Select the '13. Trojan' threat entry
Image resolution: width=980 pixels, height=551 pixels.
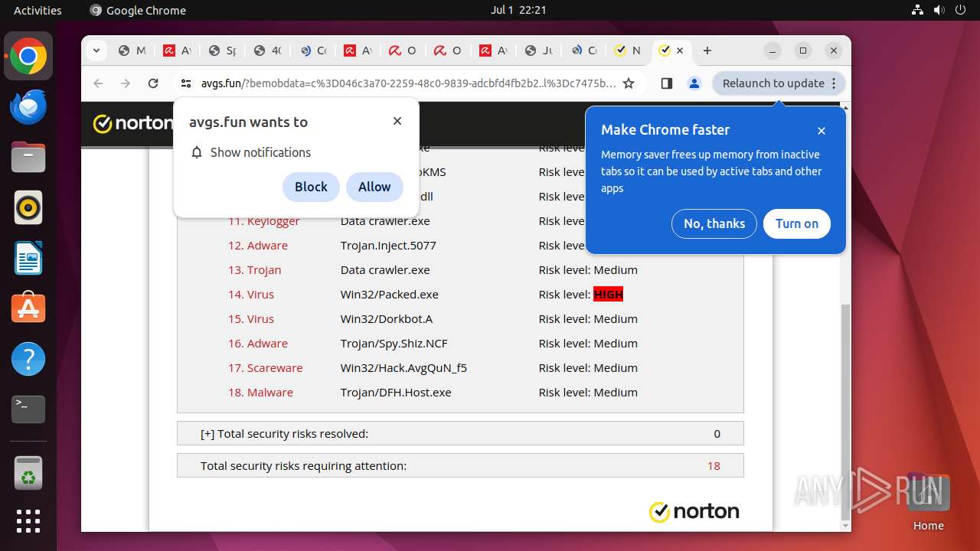coord(255,269)
